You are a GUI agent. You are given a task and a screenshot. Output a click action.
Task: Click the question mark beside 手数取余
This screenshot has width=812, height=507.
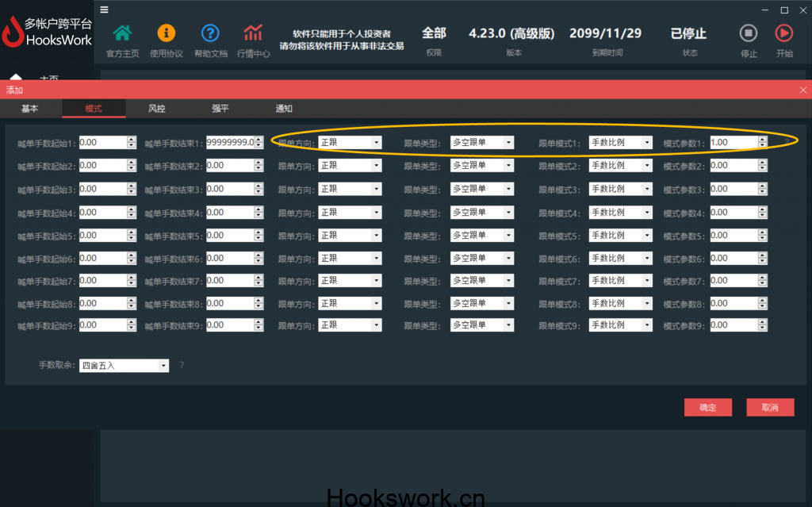182,365
